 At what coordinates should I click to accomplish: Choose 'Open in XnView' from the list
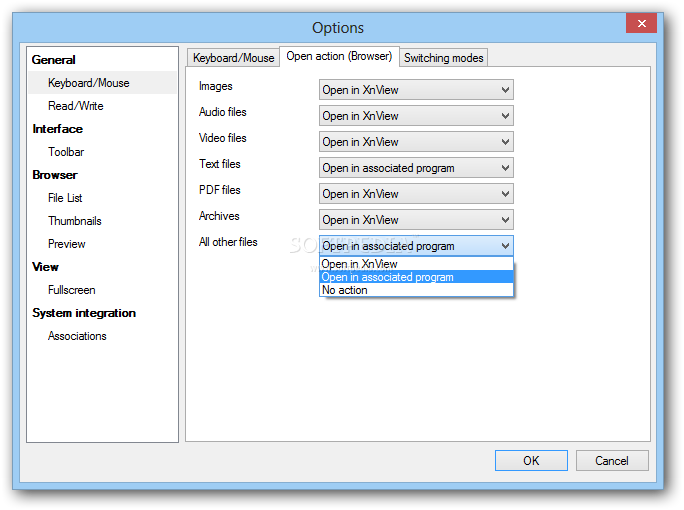[360, 264]
